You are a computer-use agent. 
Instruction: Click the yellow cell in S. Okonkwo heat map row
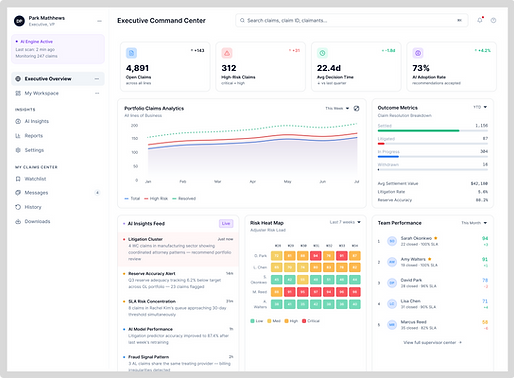pyautogui.click(x=303, y=279)
